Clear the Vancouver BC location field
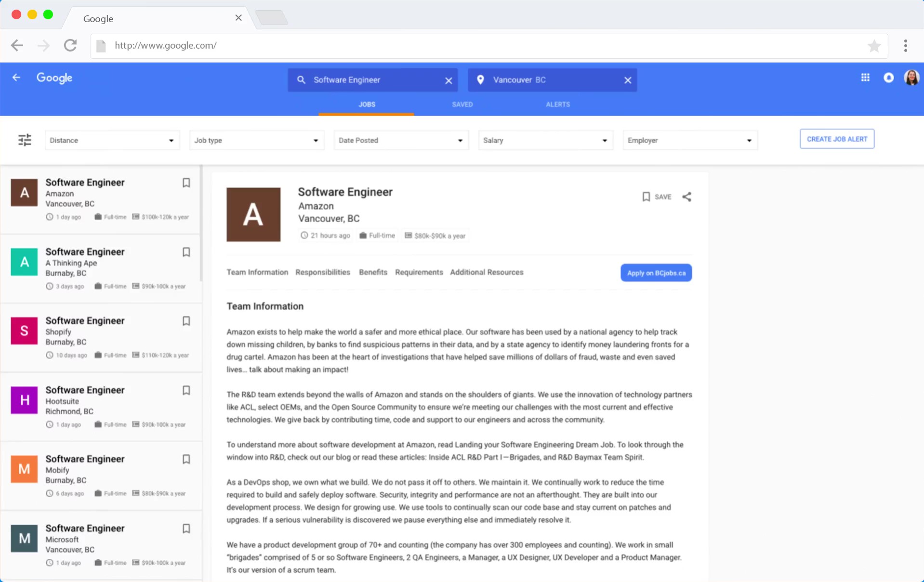 click(x=628, y=80)
